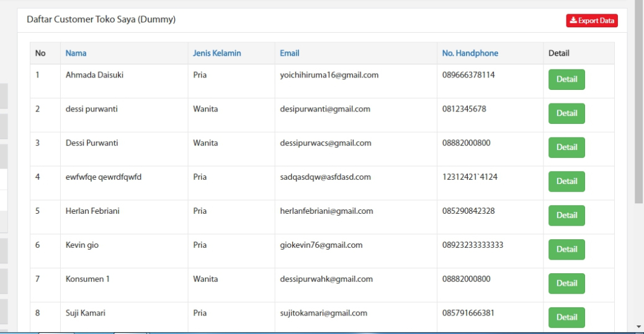This screenshot has height=334, width=644.
Task: View Detail for Suji Kamari
Action: [x=566, y=317]
